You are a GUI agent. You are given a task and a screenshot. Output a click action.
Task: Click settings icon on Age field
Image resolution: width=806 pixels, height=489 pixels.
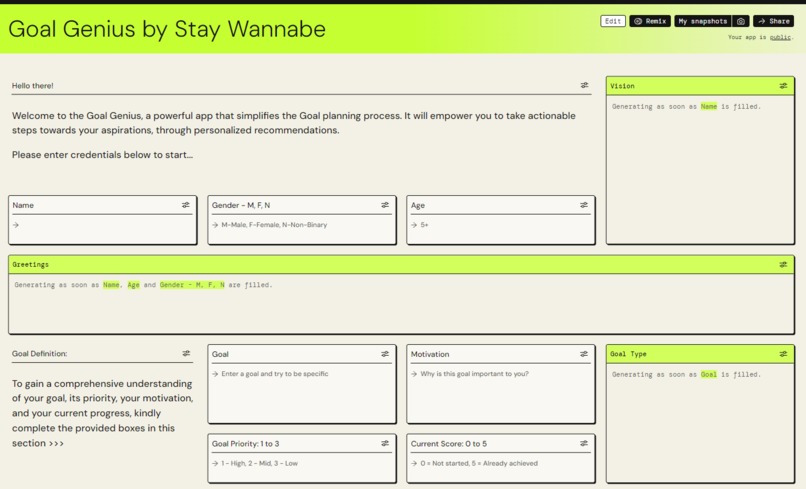[x=584, y=205]
